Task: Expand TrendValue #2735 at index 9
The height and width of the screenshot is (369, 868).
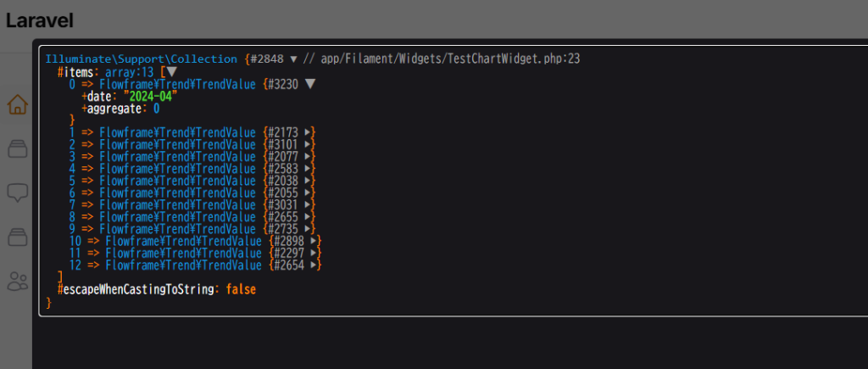Action: click(310, 229)
